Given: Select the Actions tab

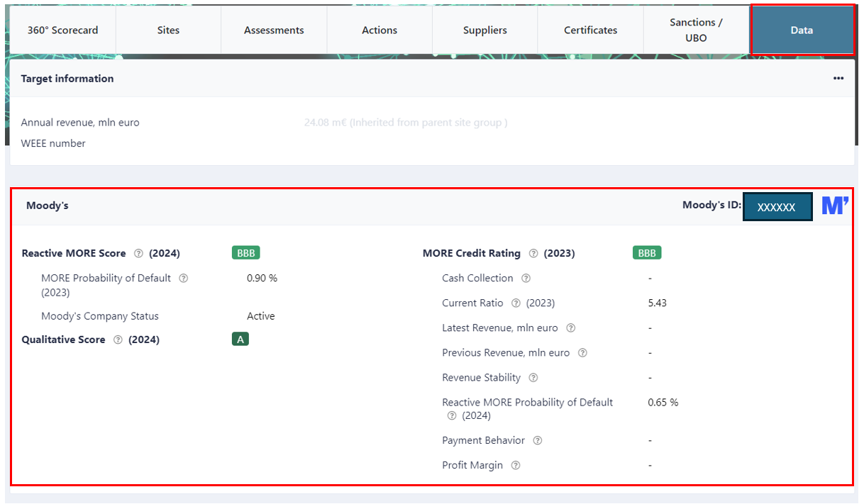Looking at the screenshot, I should coord(380,30).
